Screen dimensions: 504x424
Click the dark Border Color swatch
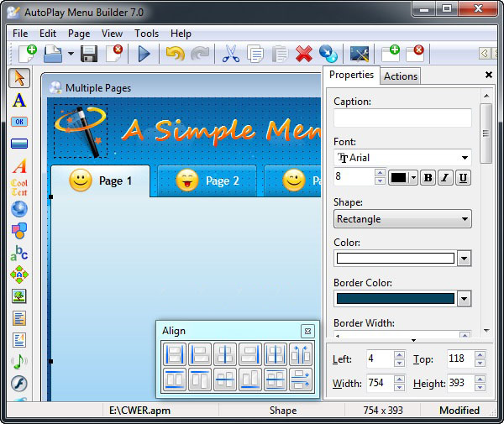396,298
